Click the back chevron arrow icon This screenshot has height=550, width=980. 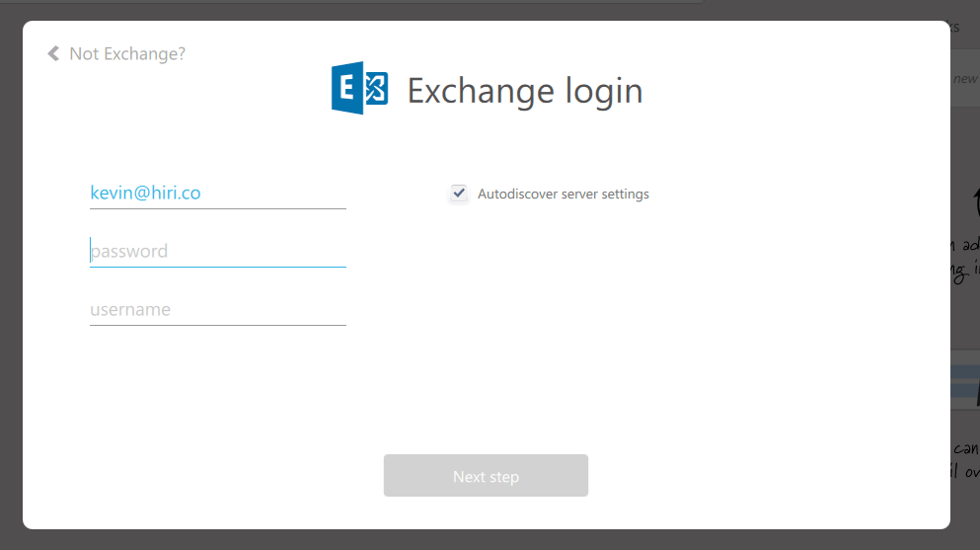(x=53, y=53)
